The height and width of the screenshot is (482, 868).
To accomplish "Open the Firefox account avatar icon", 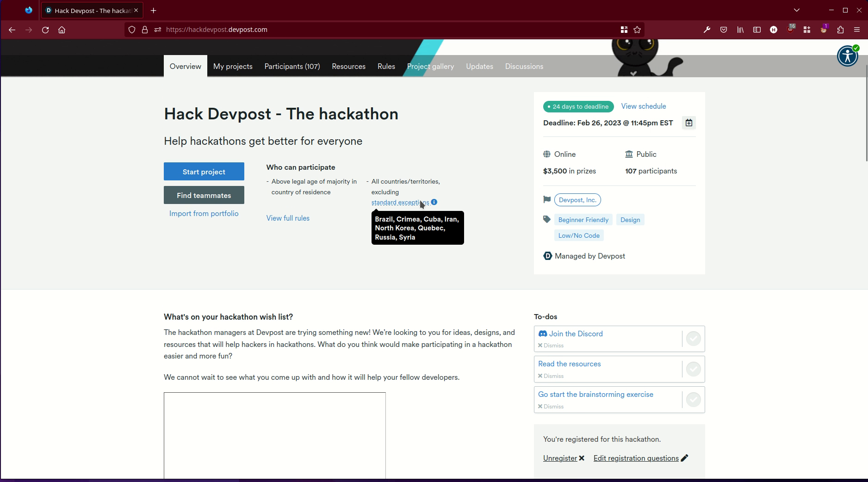I will tap(824, 30).
